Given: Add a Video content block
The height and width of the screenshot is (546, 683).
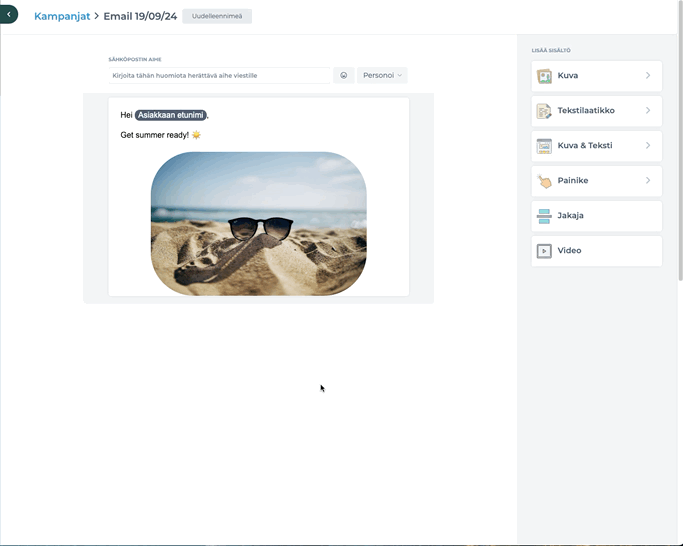Looking at the screenshot, I should click(596, 251).
